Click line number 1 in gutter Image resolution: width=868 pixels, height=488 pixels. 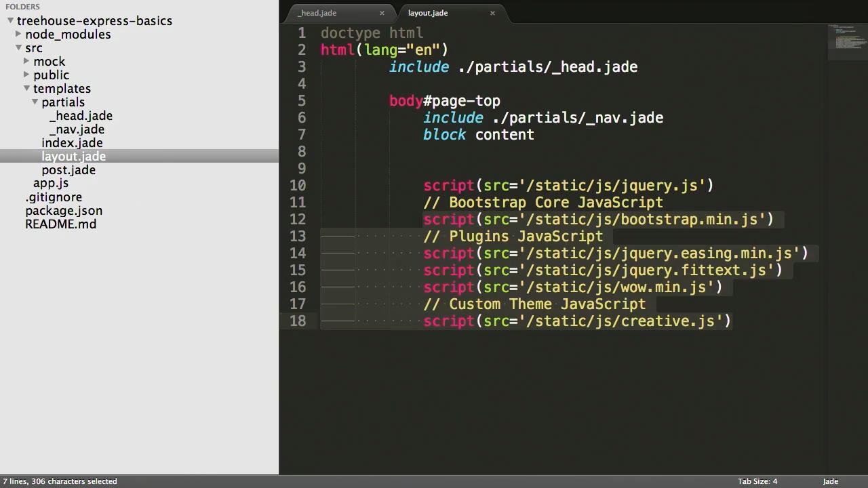tap(302, 33)
